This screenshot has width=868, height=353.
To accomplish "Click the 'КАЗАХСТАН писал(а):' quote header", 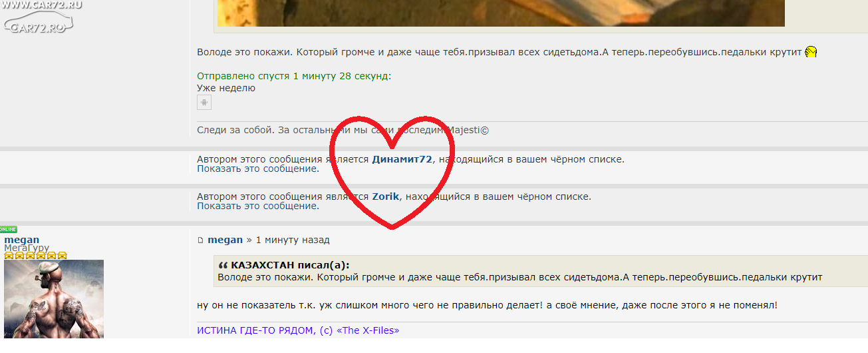I will 290,265.
